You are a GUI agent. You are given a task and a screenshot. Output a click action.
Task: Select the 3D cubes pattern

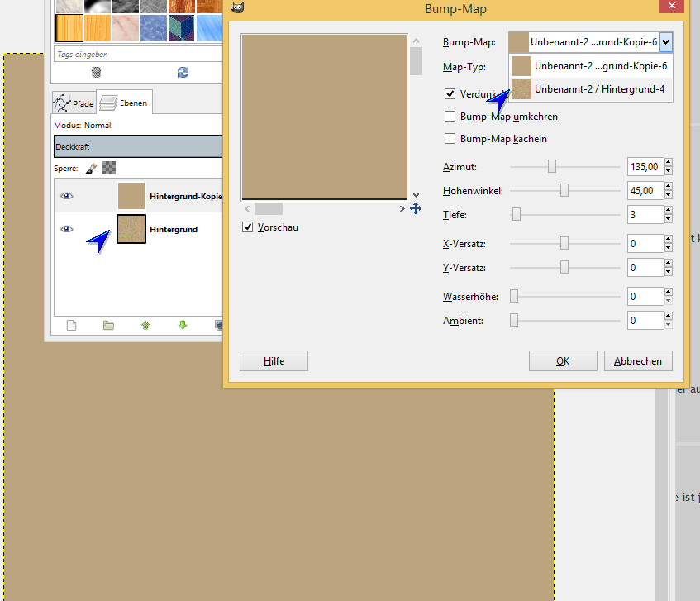(x=182, y=27)
